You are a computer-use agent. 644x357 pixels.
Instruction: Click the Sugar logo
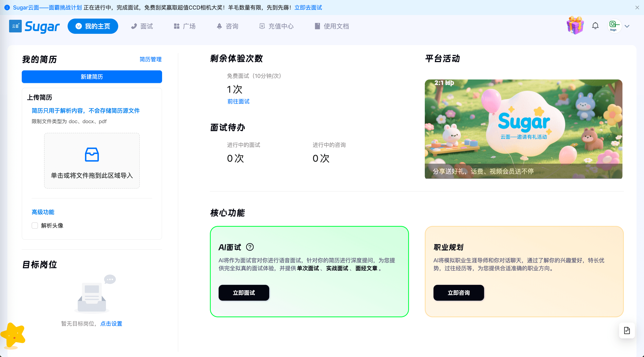[34, 26]
